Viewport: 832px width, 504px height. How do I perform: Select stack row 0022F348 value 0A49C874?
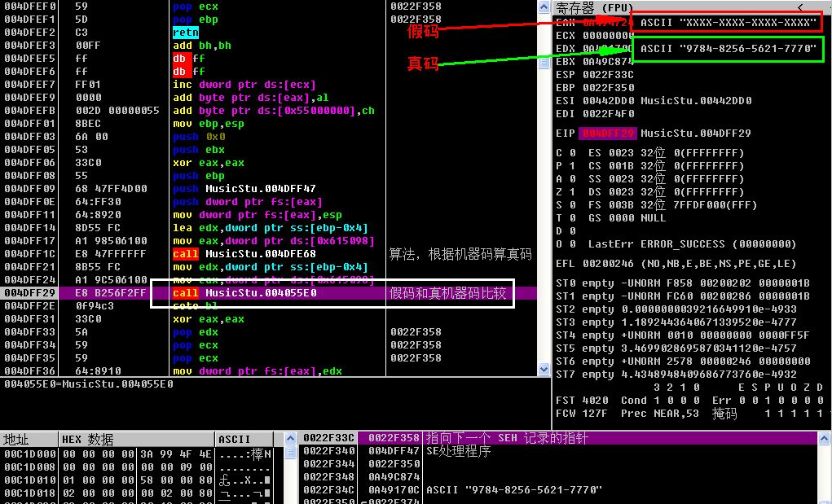tap(559, 477)
